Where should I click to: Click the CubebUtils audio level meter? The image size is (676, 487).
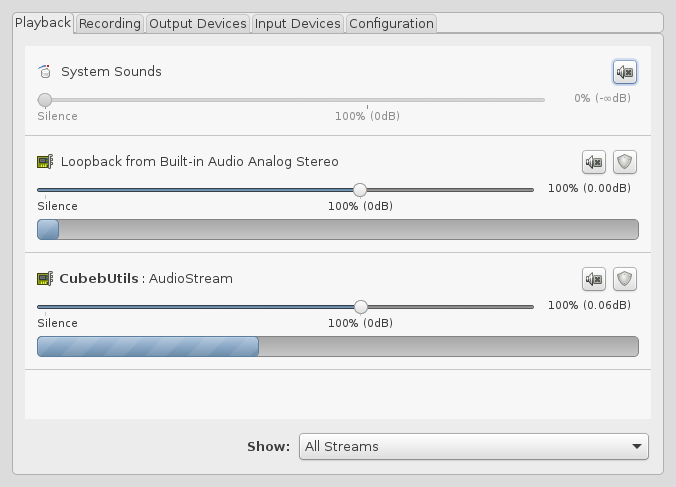(338, 347)
